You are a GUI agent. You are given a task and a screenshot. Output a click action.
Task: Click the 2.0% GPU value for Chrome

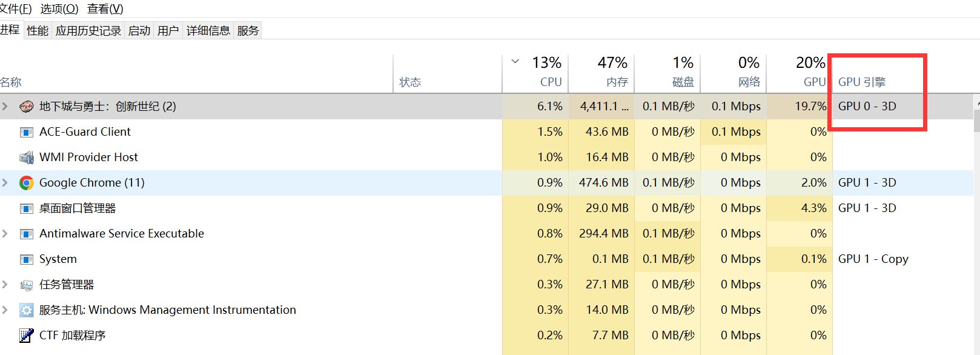[x=813, y=183]
